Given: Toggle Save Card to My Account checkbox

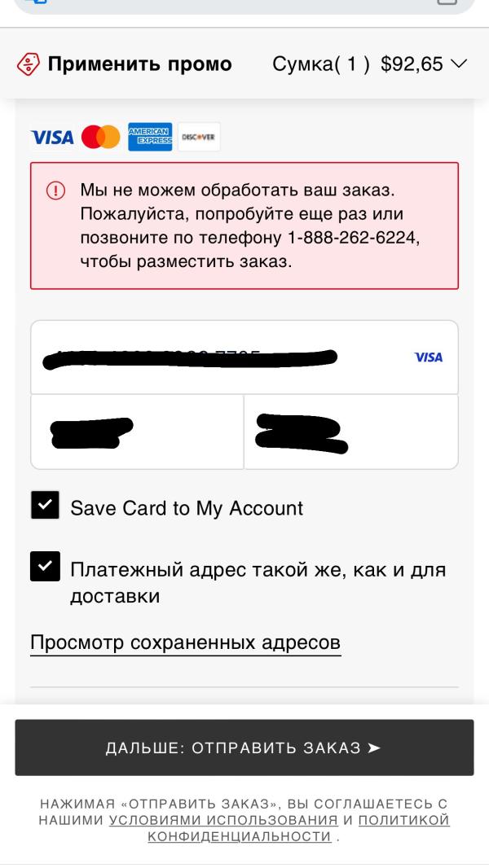Looking at the screenshot, I should click(45, 505).
